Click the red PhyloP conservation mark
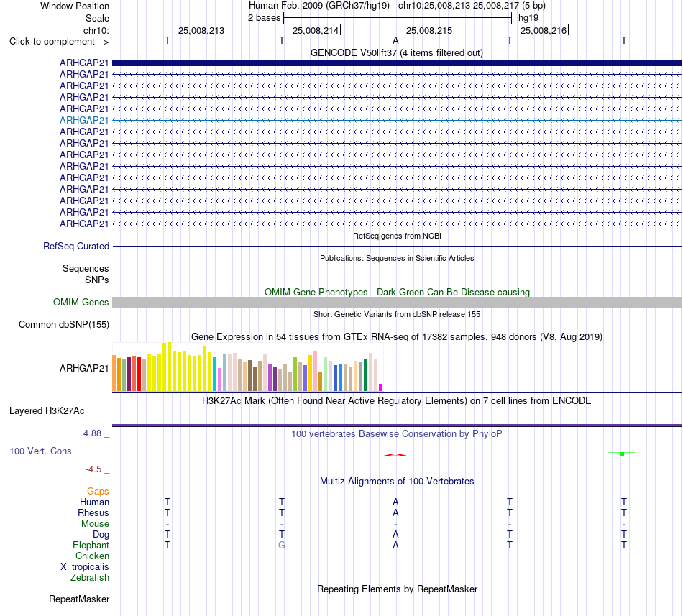 (x=395, y=455)
